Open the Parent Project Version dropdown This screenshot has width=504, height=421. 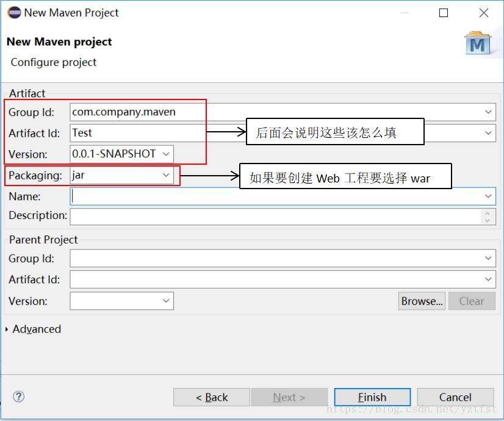[166, 301]
